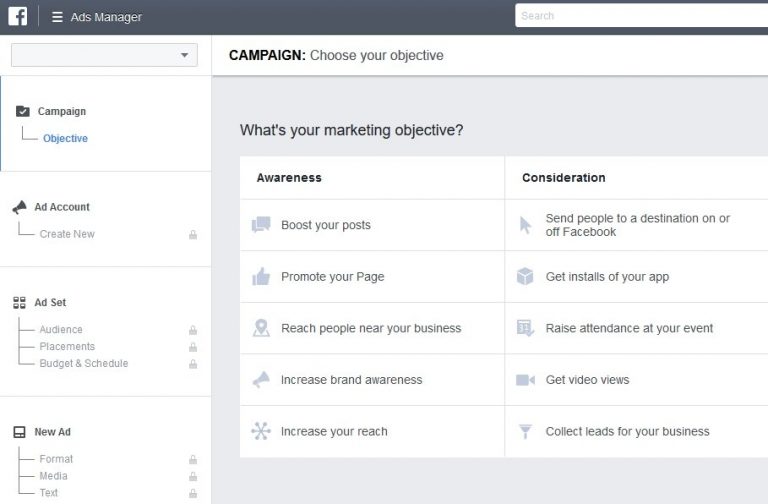Click the location pin icon for nearby business

pyautogui.click(x=261, y=328)
